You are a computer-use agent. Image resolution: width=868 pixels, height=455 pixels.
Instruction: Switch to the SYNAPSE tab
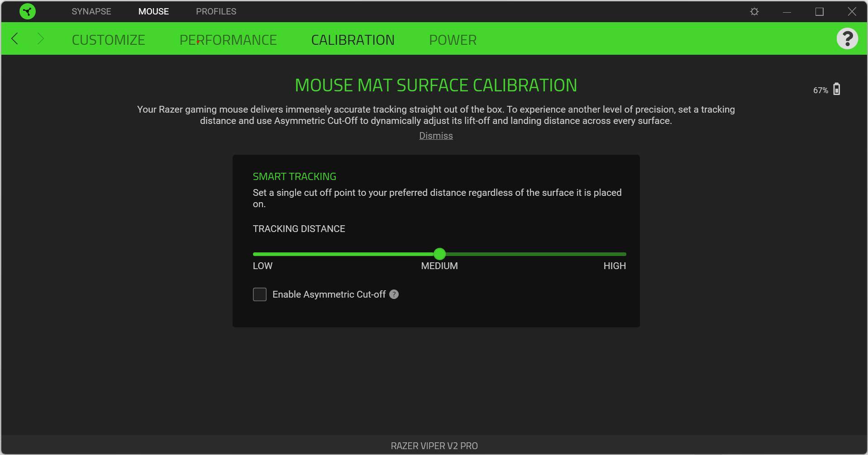(91, 11)
